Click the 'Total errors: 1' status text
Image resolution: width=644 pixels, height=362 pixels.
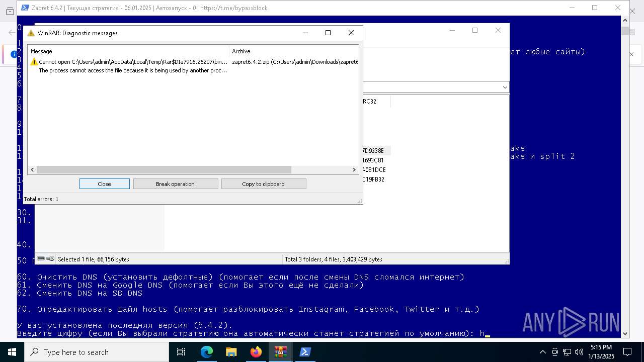coord(41,199)
